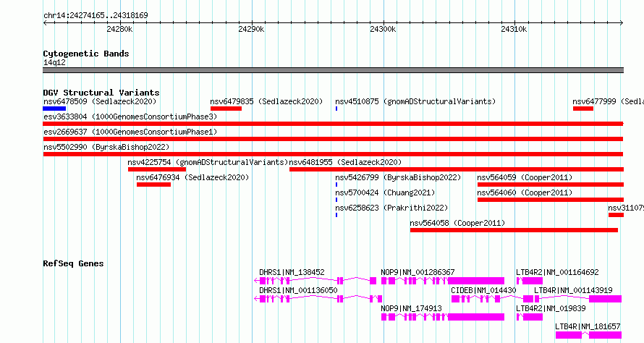Click the DHRS1|NM_001136050 gene label
This screenshot has width=644, height=343.
[x=298, y=290]
